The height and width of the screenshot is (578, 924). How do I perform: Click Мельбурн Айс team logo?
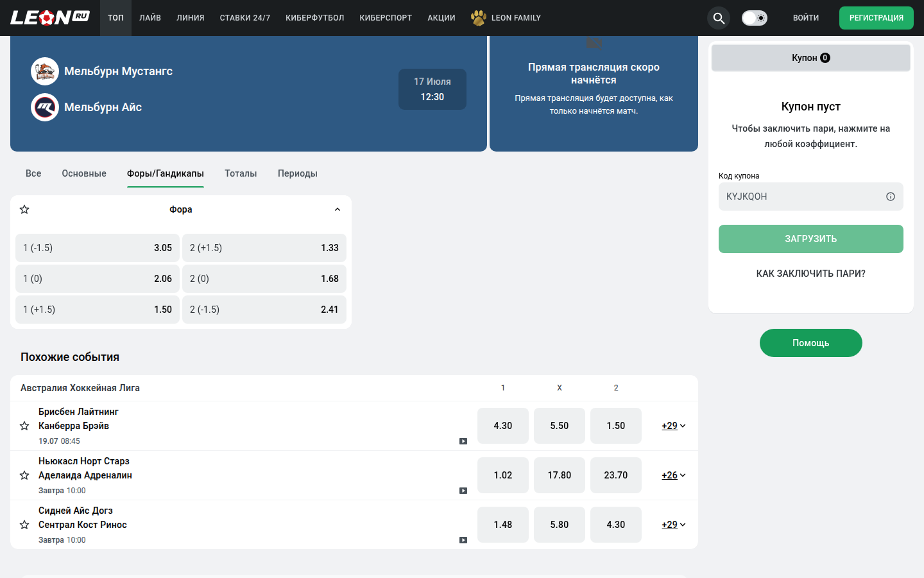(45, 107)
